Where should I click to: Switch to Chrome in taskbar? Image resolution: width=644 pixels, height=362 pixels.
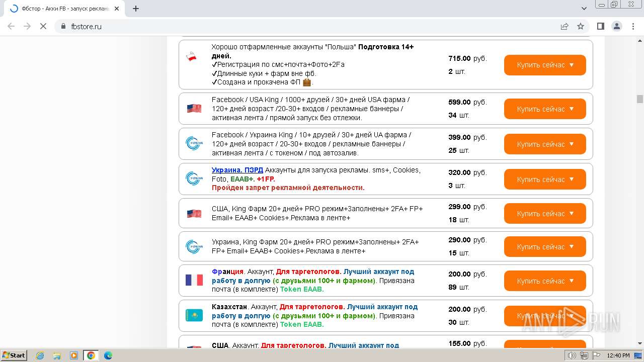[x=91, y=355]
